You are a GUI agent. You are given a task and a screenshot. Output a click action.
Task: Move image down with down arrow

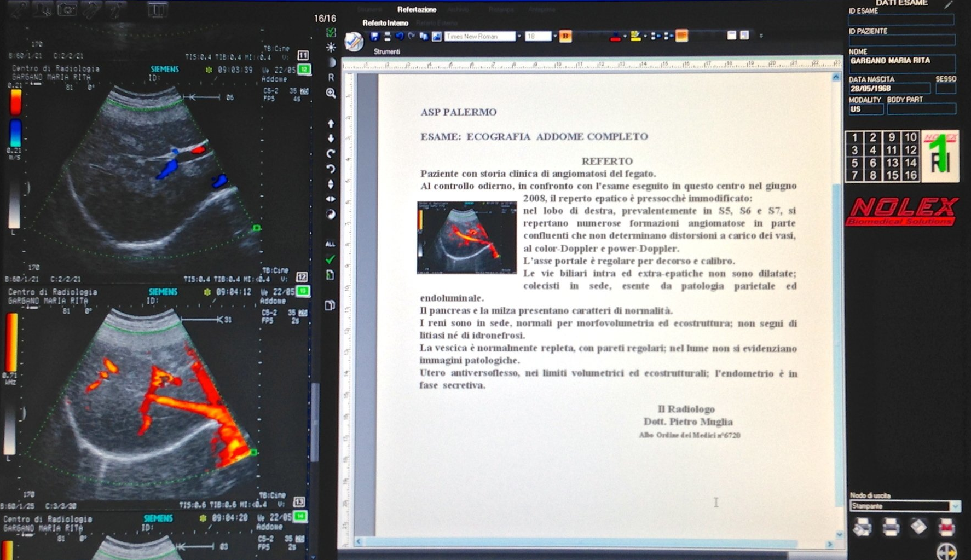click(x=331, y=138)
